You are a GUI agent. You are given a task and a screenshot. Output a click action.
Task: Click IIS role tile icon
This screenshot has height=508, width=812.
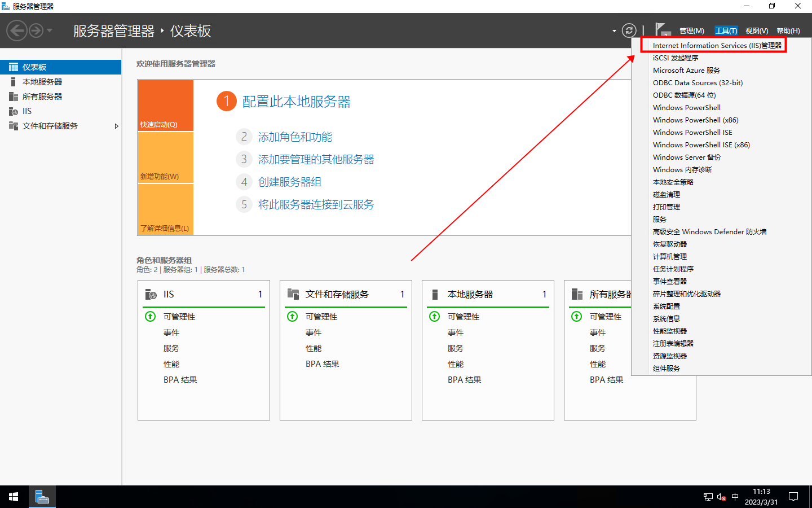click(x=151, y=294)
